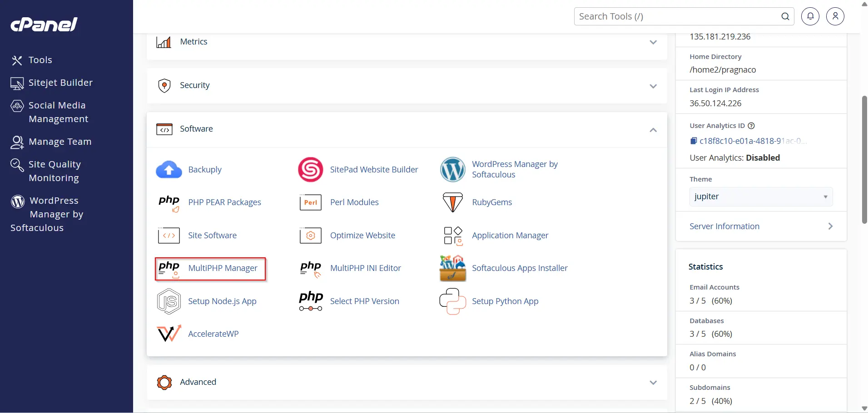Screen dimensions: 868x413
Task: Click the Manage Team people icon
Action: [x=17, y=142]
